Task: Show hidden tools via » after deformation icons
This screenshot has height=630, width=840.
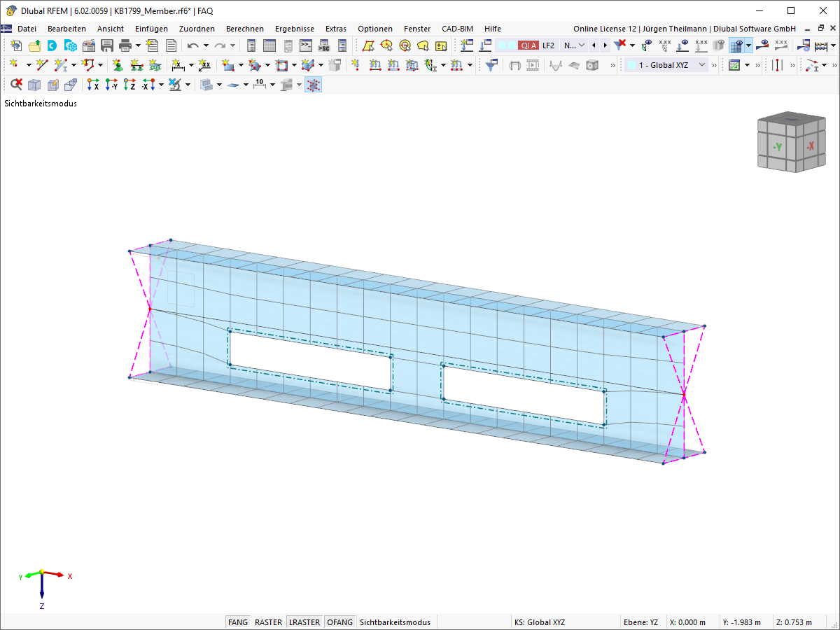Action: [x=613, y=65]
